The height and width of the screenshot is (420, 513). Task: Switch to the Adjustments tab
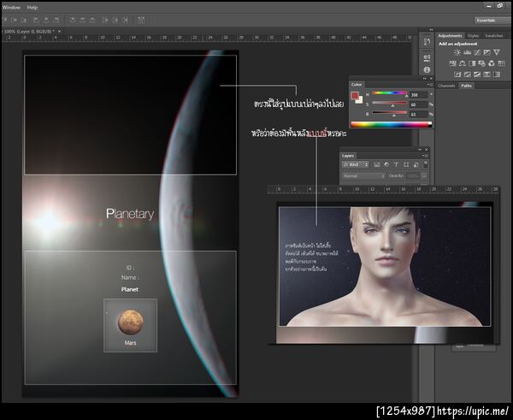coord(450,36)
